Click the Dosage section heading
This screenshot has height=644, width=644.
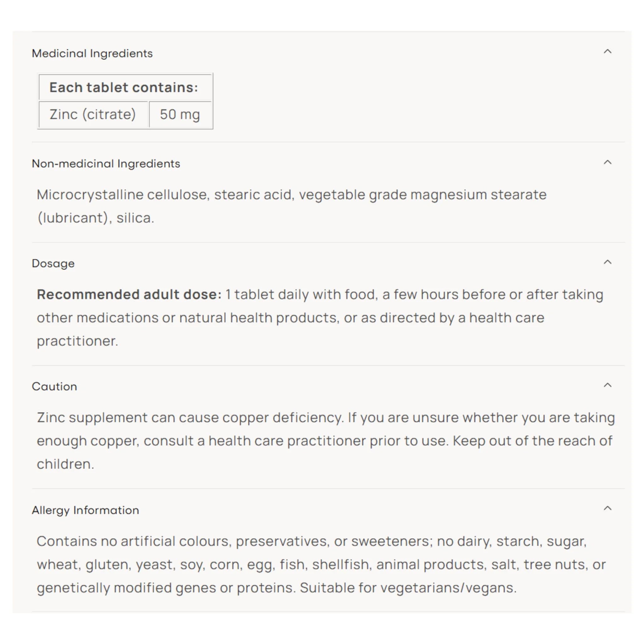tap(53, 264)
